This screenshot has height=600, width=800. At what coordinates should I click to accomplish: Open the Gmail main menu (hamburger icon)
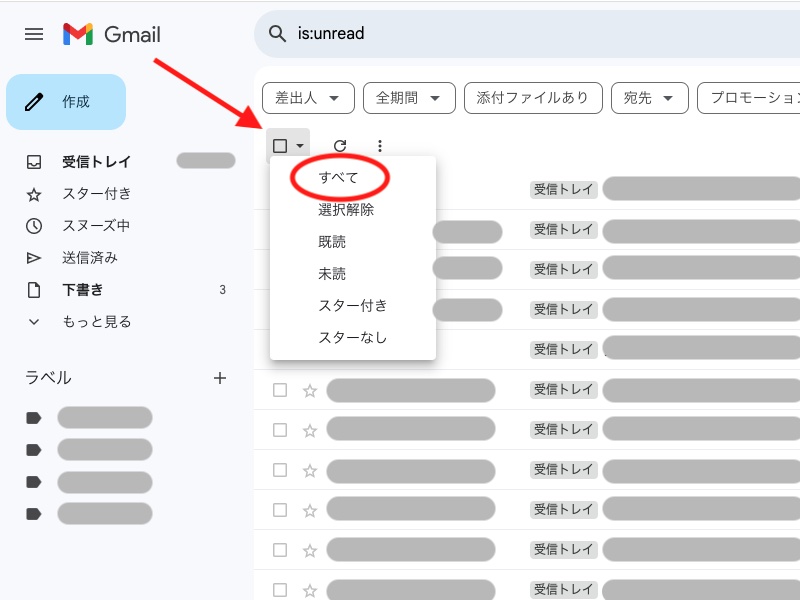[33, 33]
